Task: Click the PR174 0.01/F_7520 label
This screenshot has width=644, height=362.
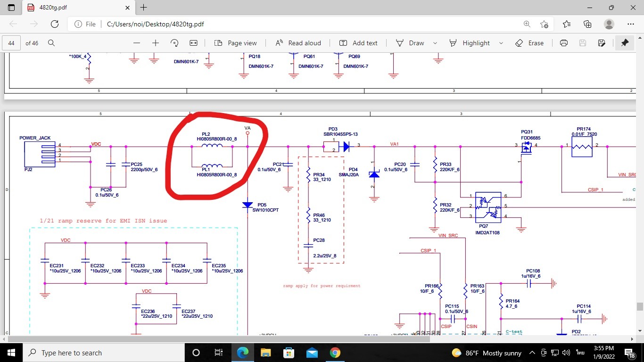Action: 584,132
